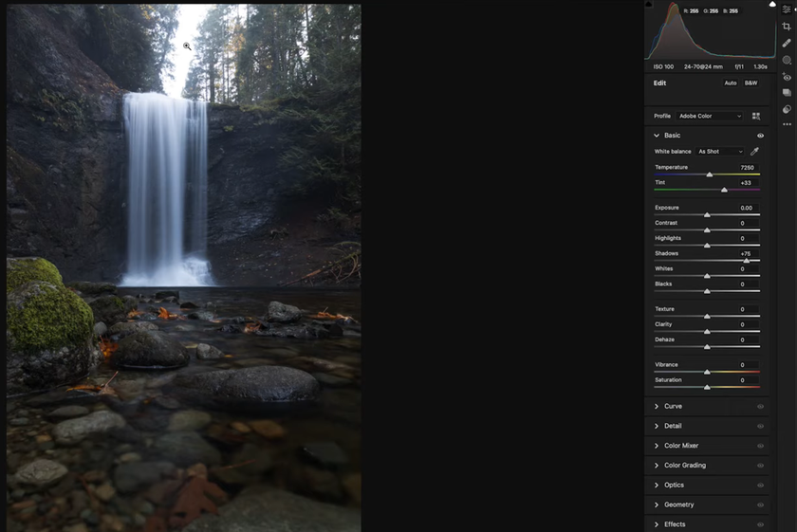Click the Vibrance slider handle
The width and height of the screenshot is (797, 532).
pyautogui.click(x=707, y=373)
